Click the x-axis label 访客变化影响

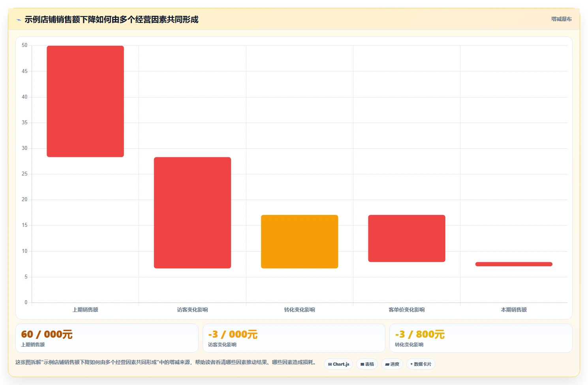click(192, 310)
